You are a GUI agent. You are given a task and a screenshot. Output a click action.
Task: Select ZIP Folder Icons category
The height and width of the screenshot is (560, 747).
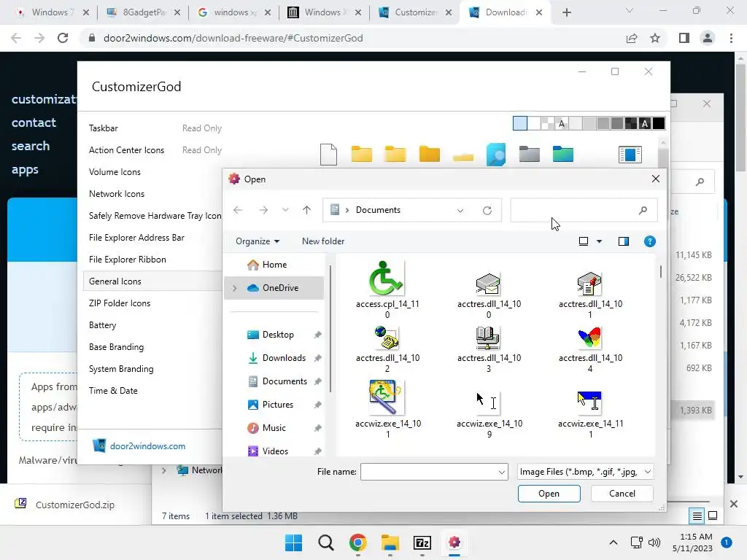120,303
